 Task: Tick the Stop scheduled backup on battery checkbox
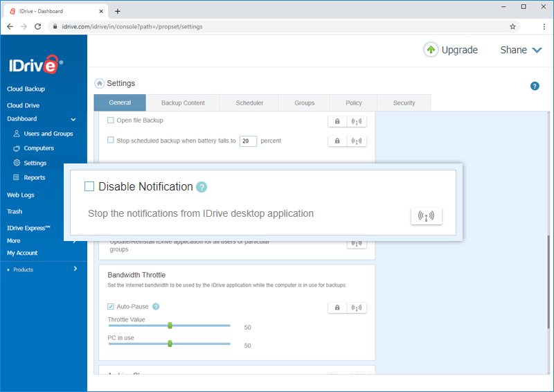(111, 140)
